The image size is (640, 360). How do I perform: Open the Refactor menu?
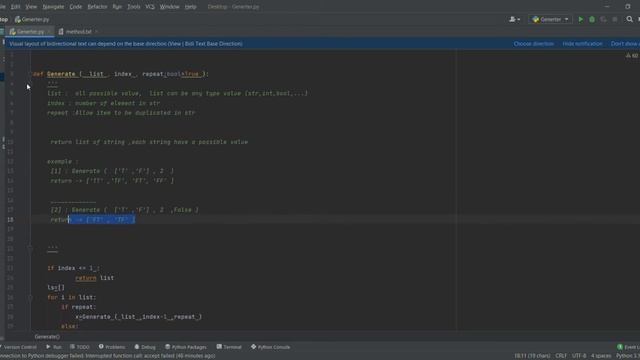pyautogui.click(x=97, y=7)
